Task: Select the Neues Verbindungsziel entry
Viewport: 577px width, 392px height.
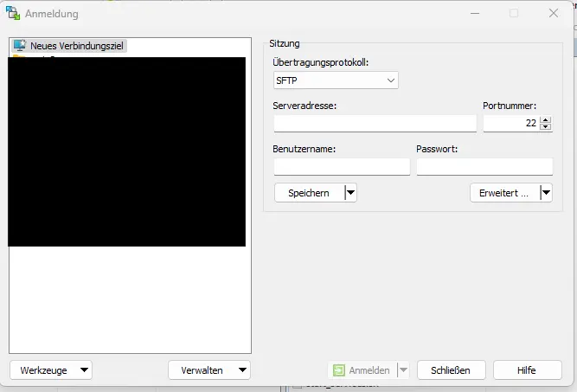Action: [x=70, y=46]
